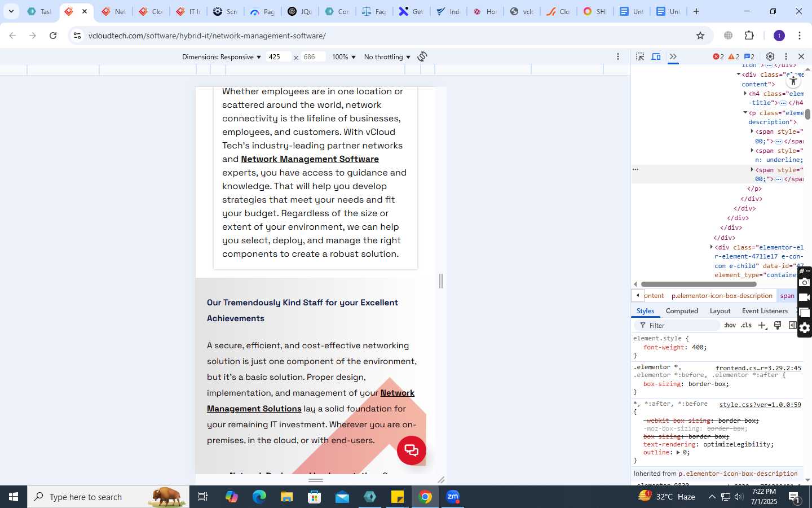812x508 pixels.
Task: Click the inspect element picker icon
Action: 640,56
